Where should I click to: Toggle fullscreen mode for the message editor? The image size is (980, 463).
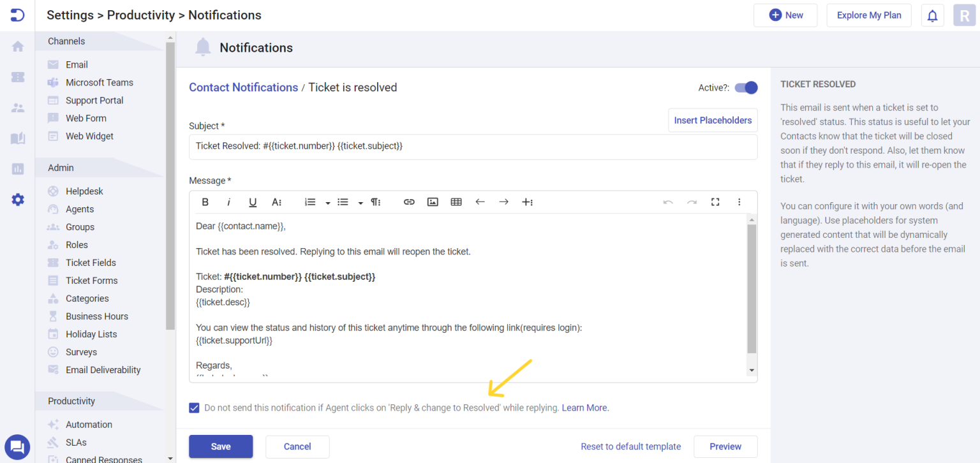715,202
